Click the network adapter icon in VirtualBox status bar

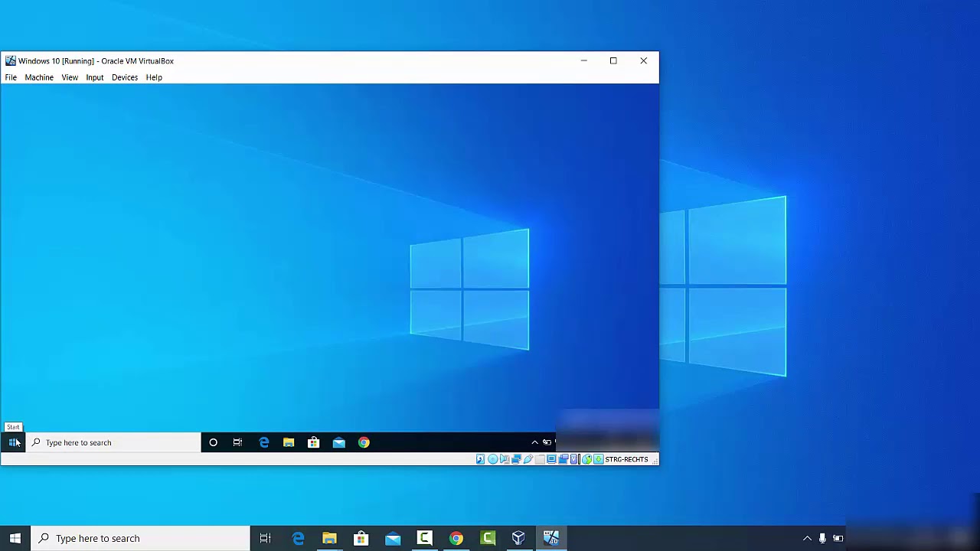(517, 459)
